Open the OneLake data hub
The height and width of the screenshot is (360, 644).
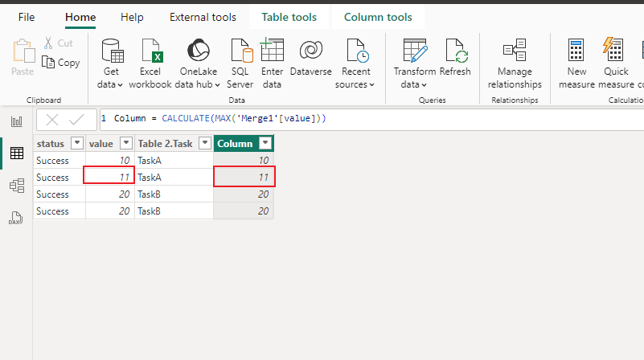point(198,63)
